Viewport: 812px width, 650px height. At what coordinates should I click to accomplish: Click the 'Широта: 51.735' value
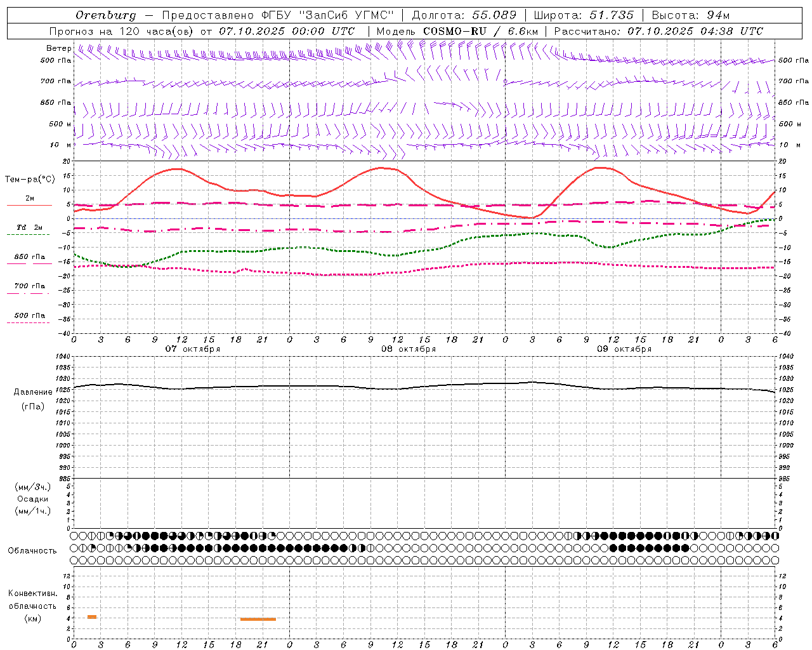tap(584, 15)
